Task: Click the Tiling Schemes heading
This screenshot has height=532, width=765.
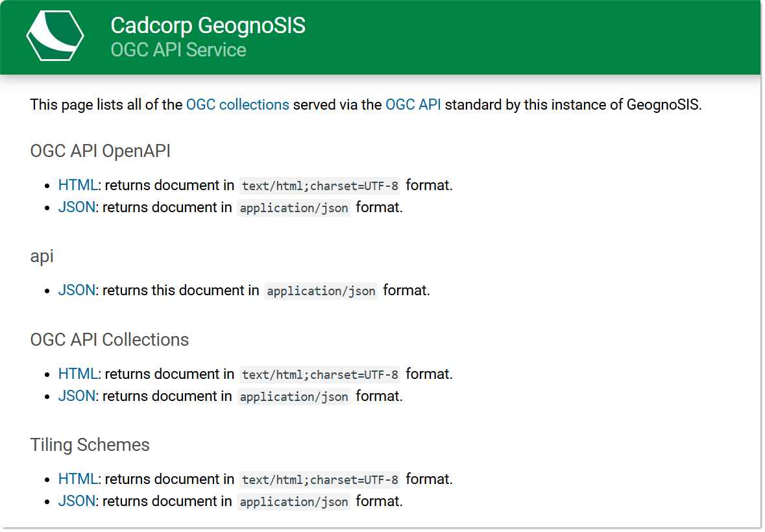Action: pyautogui.click(x=90, y=445)
